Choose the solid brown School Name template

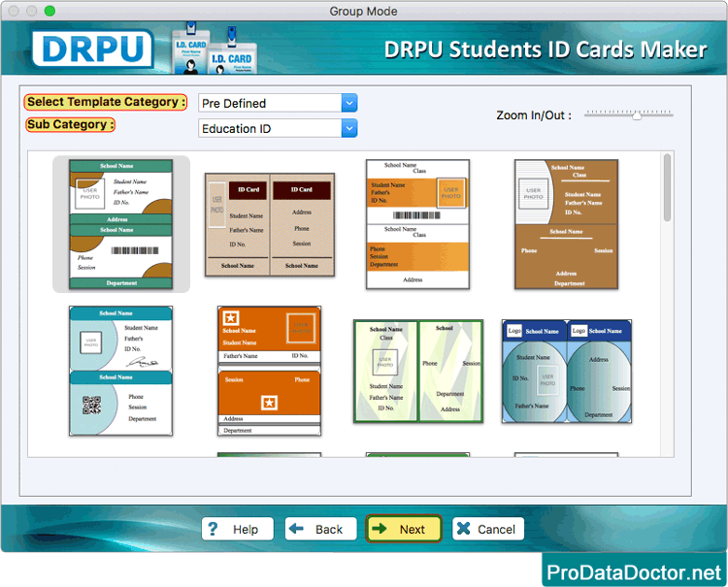point(566,224)
